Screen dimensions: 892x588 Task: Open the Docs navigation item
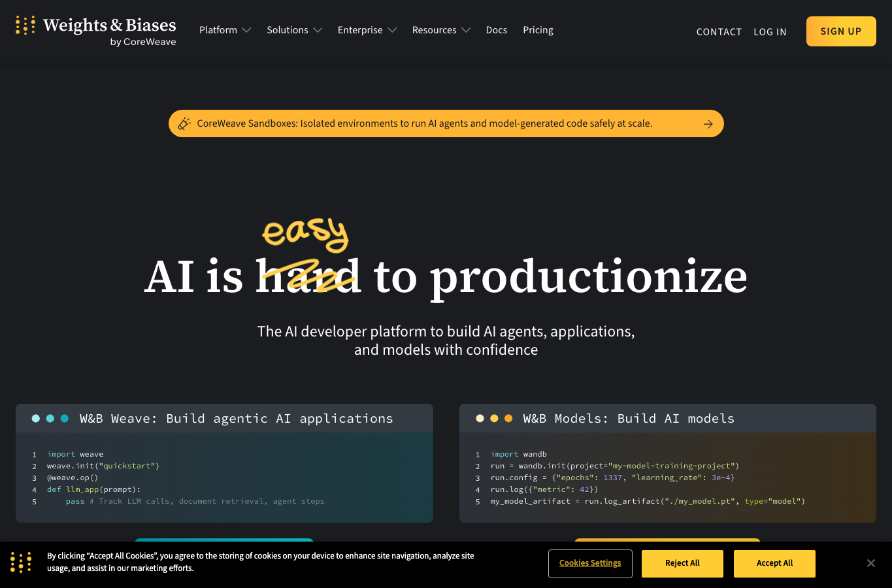click(497, 30)
